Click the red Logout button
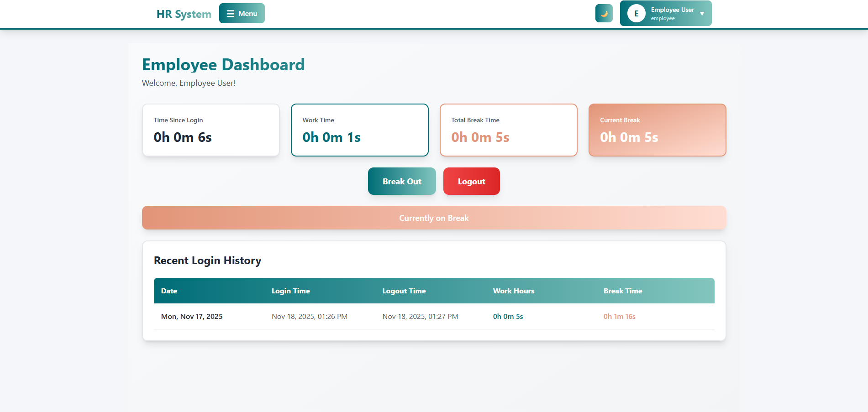 point(472,181)
